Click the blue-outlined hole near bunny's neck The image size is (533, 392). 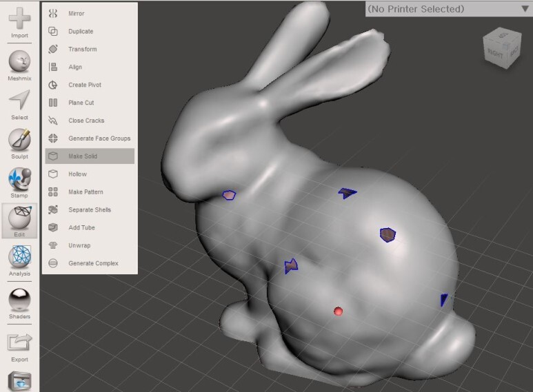tap(229, 195)
